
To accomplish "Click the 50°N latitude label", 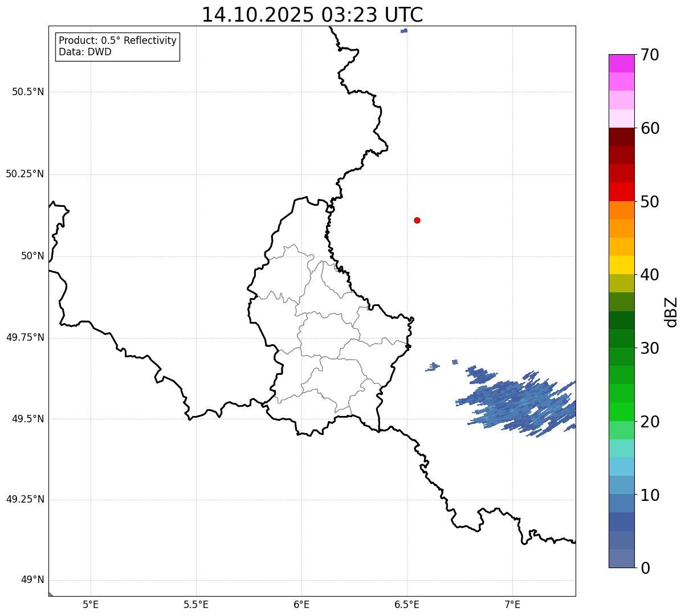I will click(32, 256).
